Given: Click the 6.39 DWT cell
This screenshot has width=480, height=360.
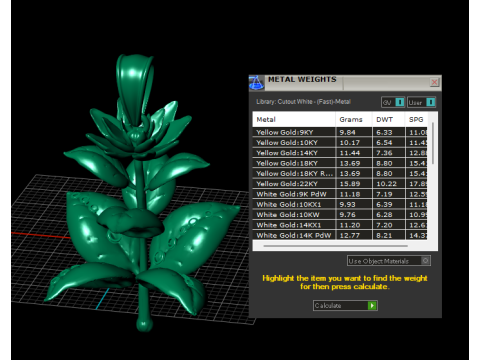Looking at the screenshot, I should click(389, 204).
